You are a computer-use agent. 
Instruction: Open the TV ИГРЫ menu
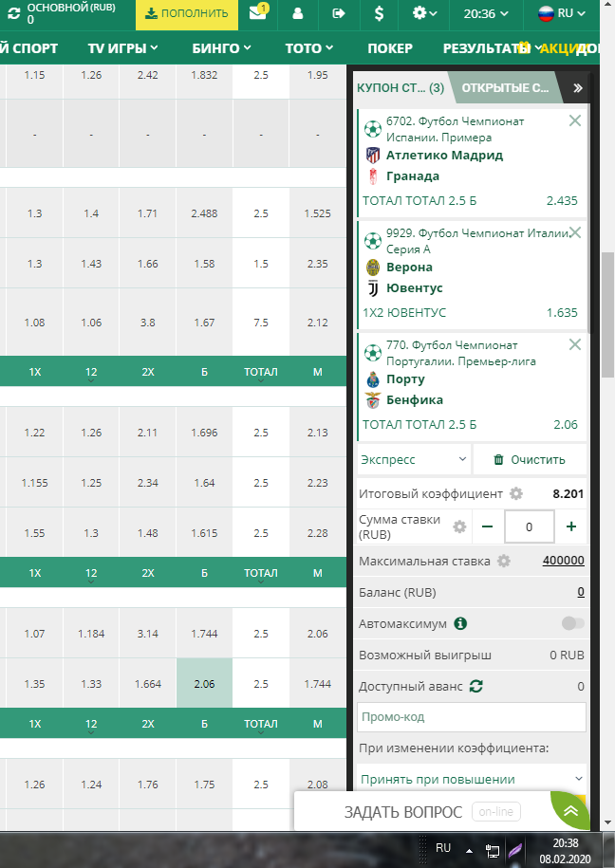coord(122,47)
